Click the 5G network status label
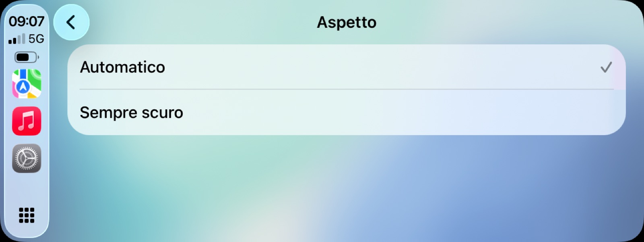Image resolution: width=644 pixels, height=242 pixels. point(36,39)
